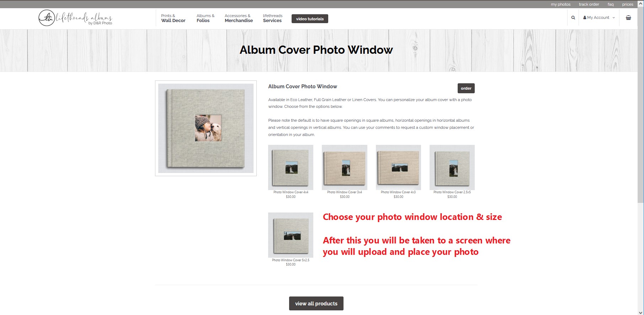Select Photo Window Cover 4x4 thumbnail

[291, 167]
